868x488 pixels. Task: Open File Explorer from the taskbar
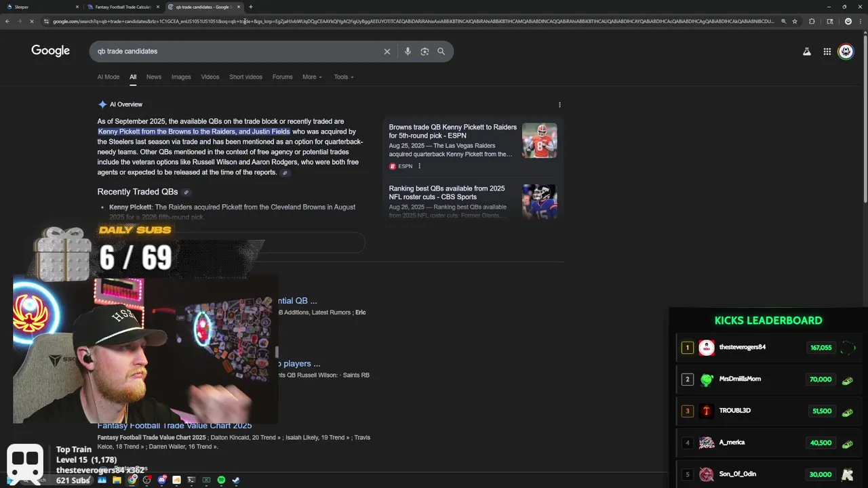117,480
